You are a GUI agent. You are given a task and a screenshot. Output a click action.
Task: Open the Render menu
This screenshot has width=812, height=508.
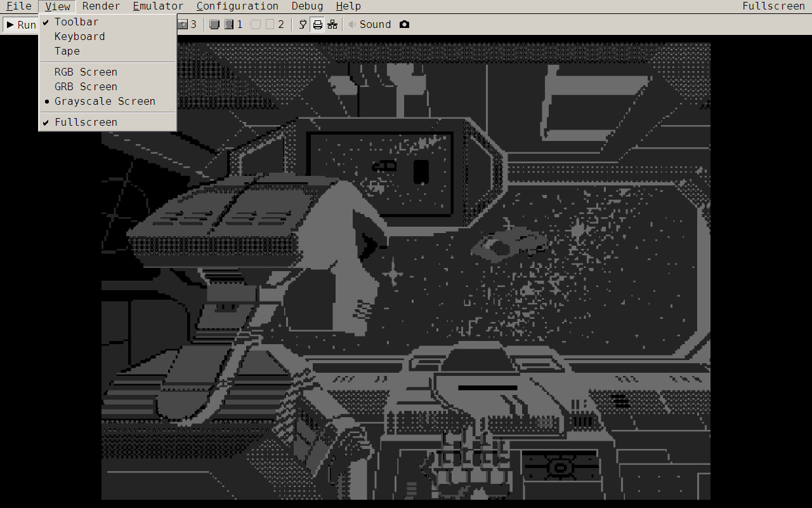coord(101,6)
